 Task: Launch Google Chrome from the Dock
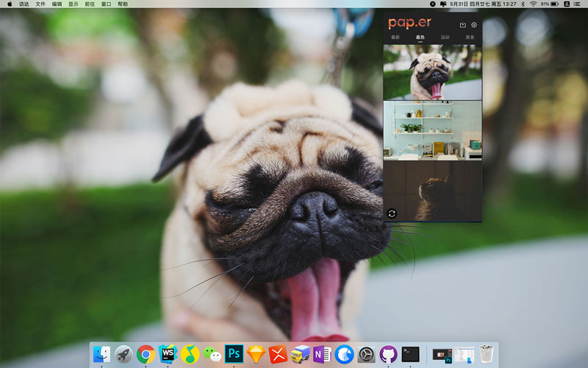click(x=146, y=354)
